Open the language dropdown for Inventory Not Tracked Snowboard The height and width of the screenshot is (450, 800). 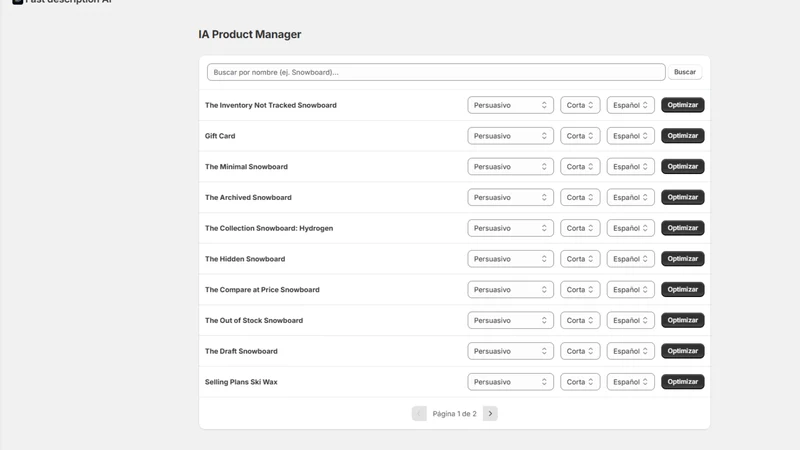[x=631, y=105]
